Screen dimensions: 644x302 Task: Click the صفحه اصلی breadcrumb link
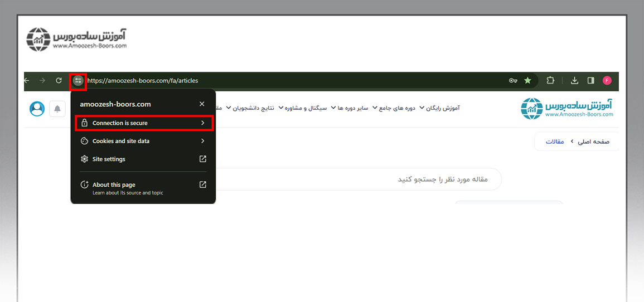pyautogui.click(x=593, y=142)
